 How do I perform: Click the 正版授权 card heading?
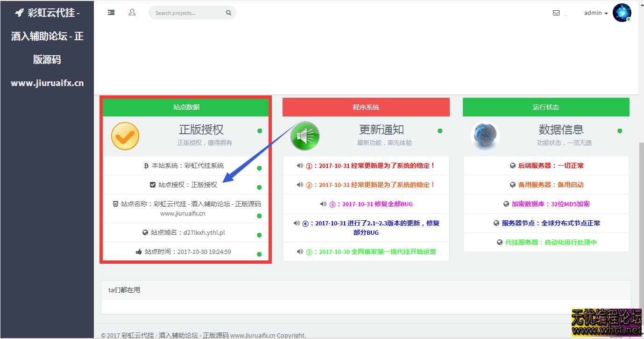201,130
